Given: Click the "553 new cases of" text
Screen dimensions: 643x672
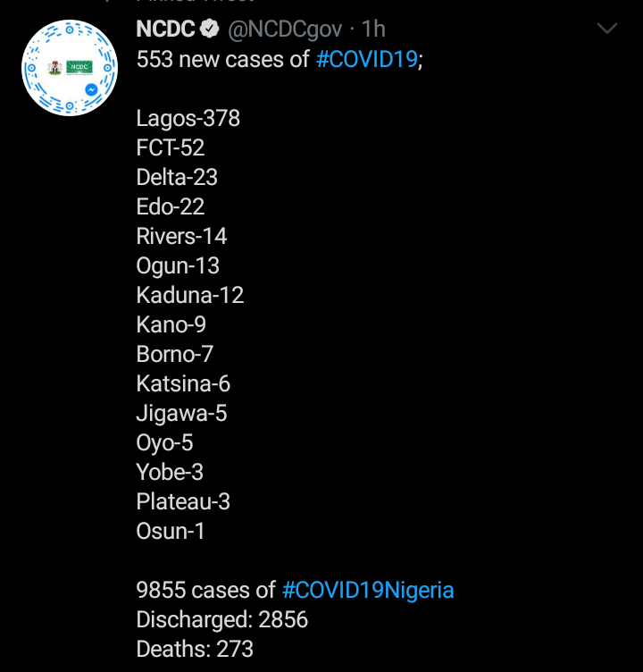Looking at the screenshot, I should (x=223, y=60).
